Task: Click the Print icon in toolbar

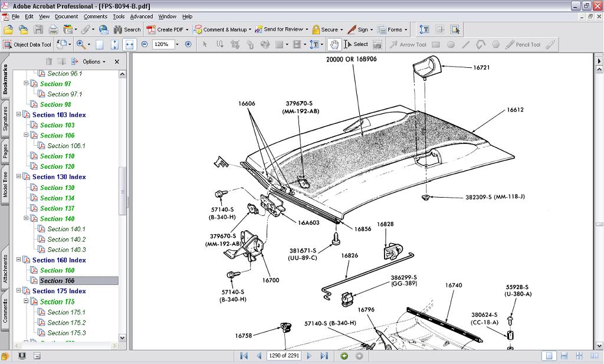Action: tap(53, 29)
